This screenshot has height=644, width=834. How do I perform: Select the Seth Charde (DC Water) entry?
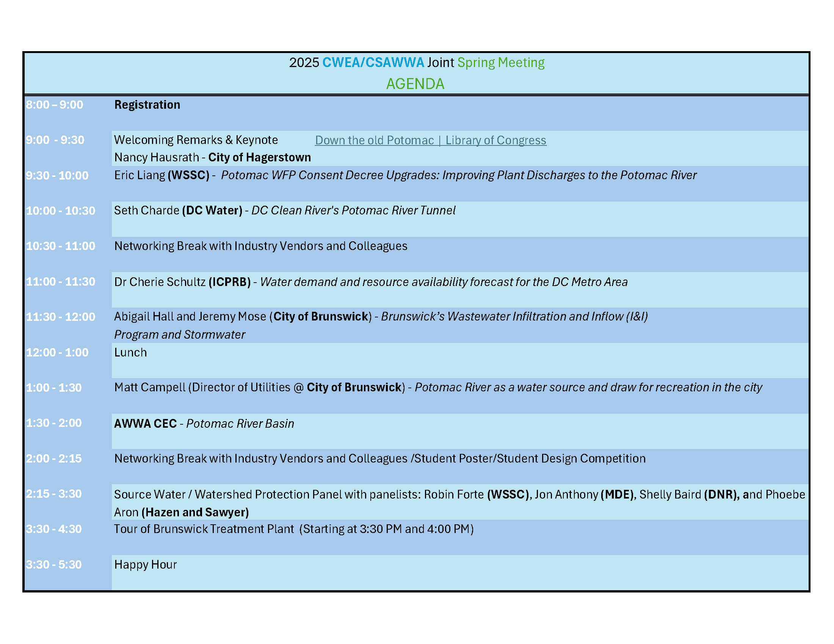pyautogui.click(x=284, y=210)
